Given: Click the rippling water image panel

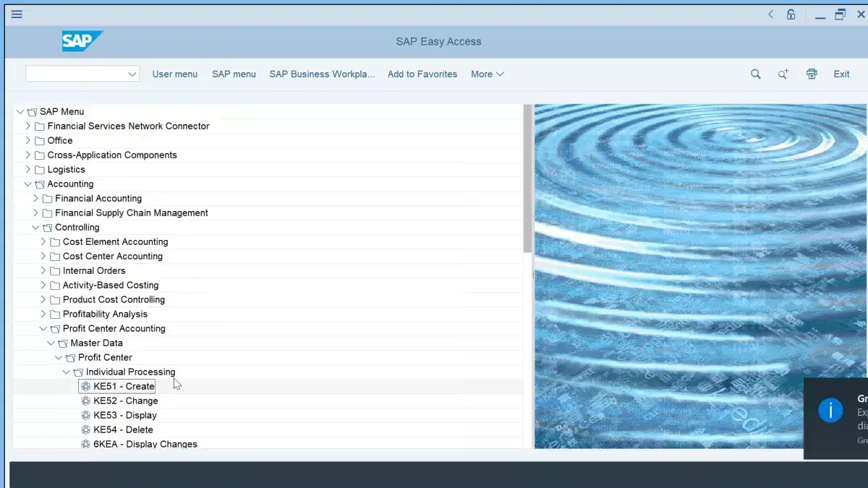Looking at the screenshot, I should (x=700, y=277).
